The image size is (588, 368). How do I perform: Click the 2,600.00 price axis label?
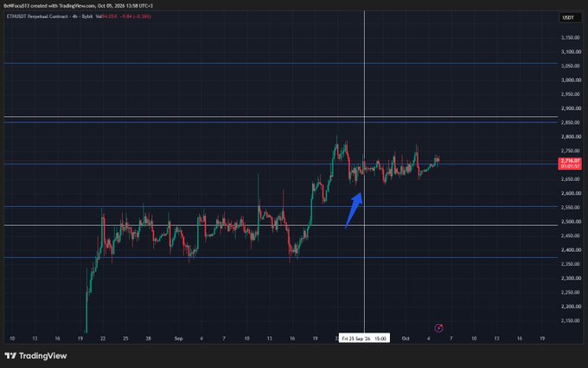coord(570,193)
